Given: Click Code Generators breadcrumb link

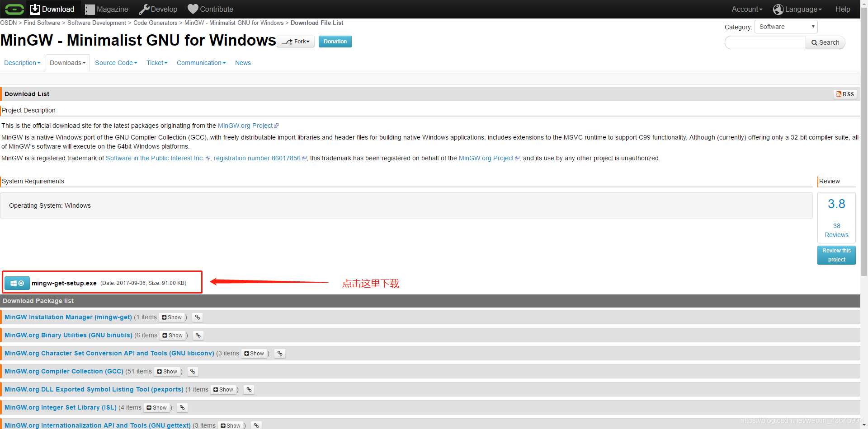Looking at the screenshot, I should [x=155, y=23].
